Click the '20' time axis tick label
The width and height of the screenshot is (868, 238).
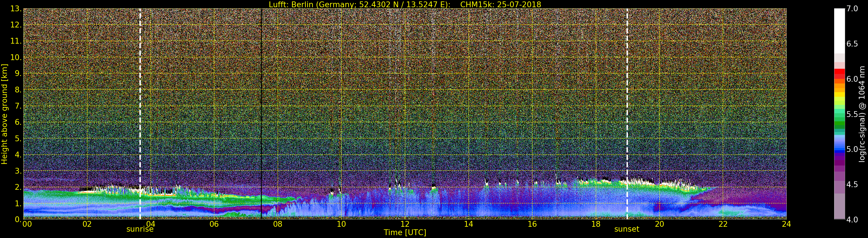point(659,224)
